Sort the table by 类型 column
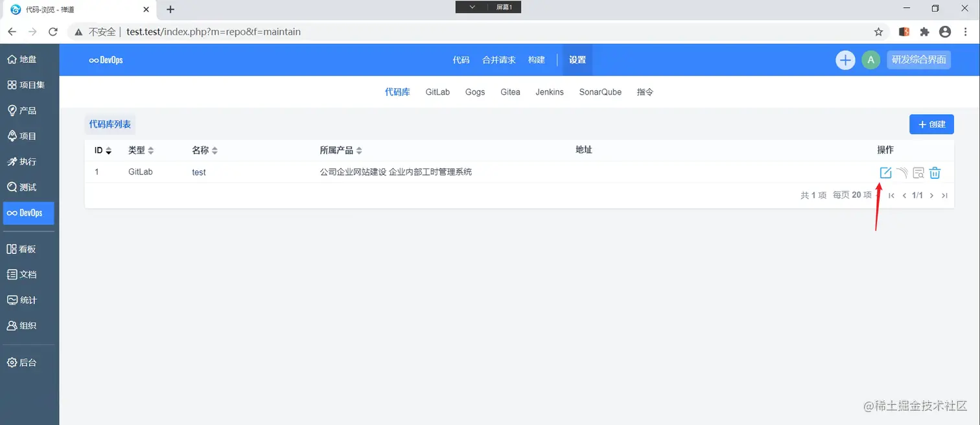Viewport: 980px width, 425px height. (x=141, y=150)
